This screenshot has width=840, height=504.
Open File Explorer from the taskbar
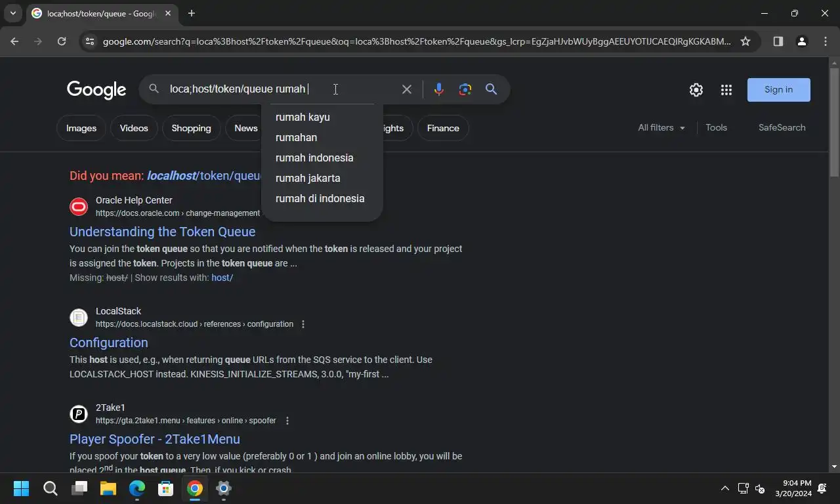click(108, 488)
